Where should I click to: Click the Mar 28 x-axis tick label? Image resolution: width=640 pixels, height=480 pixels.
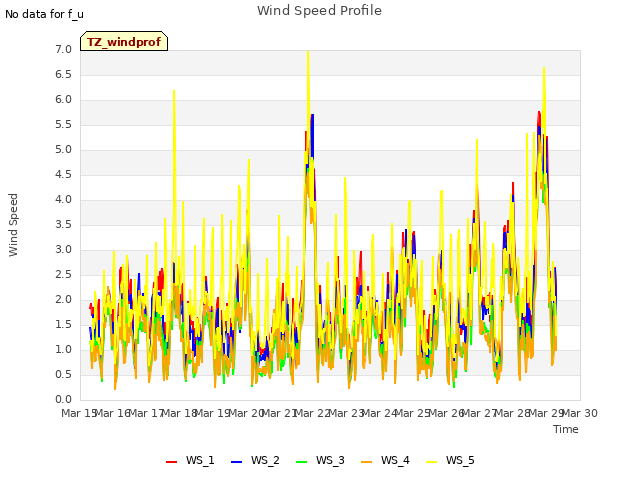tap(513, 413)
